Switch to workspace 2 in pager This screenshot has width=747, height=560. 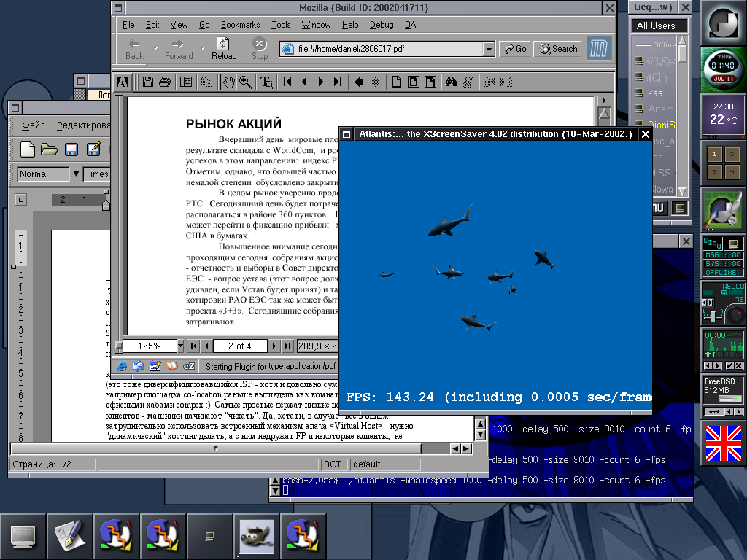tap(732, 155)
